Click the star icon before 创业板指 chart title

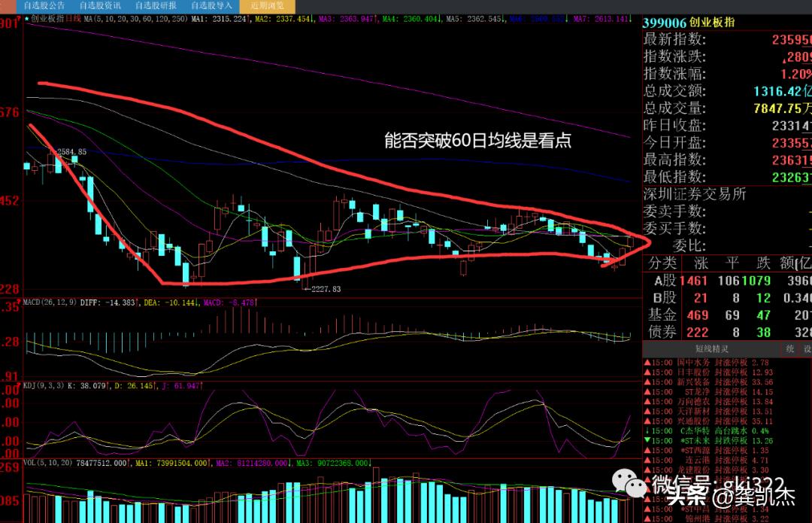[x=27, y=19]
